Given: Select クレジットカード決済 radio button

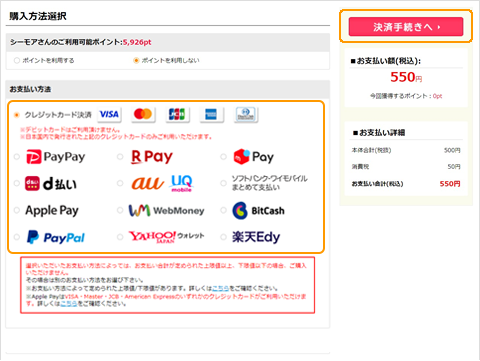Looking at the screenshot, I should pyautogui.click(x=16, y=115).
